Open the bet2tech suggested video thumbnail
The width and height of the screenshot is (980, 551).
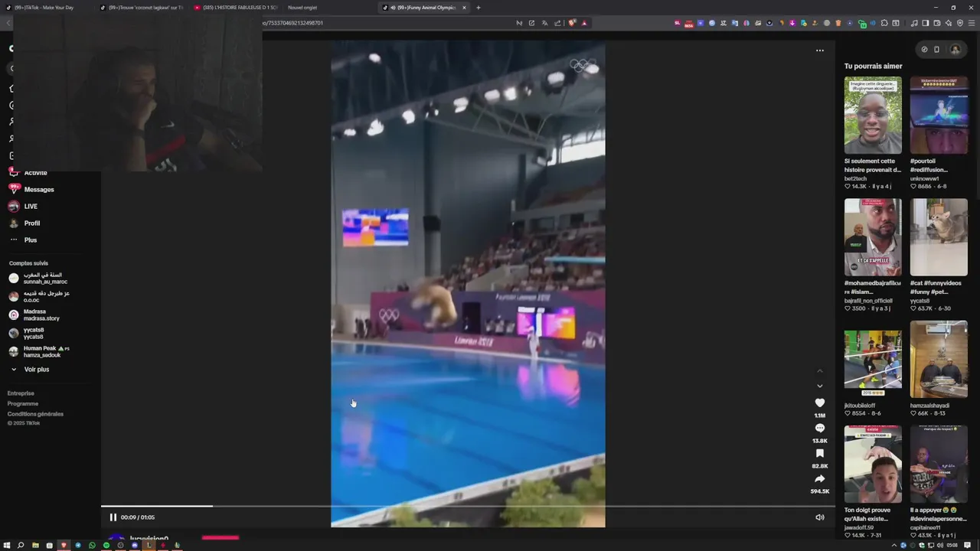click(873, 115)
